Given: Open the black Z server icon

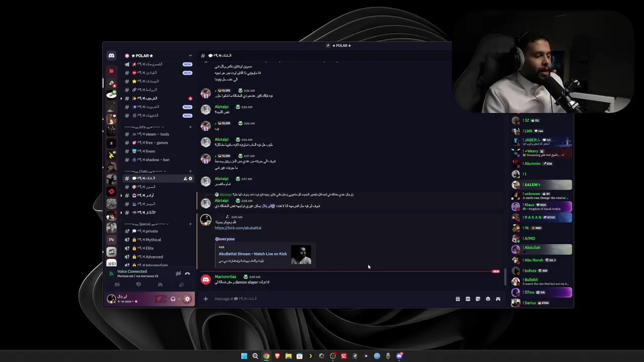Looking at the screenshot, I should pos(111,143).
